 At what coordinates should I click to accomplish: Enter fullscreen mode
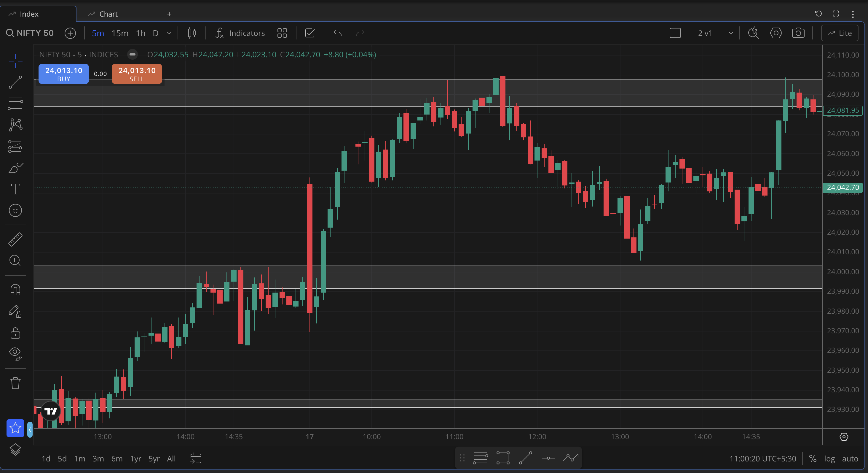point(836,13)
